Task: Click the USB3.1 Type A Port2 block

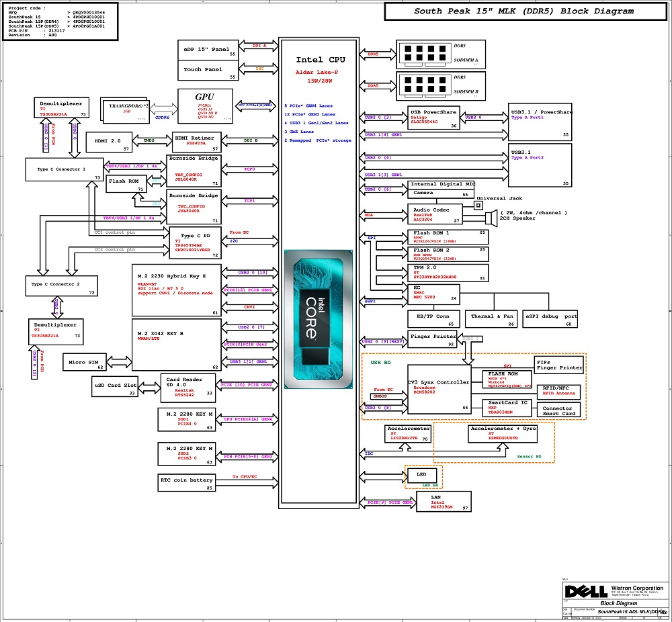Action: [540, 165]
